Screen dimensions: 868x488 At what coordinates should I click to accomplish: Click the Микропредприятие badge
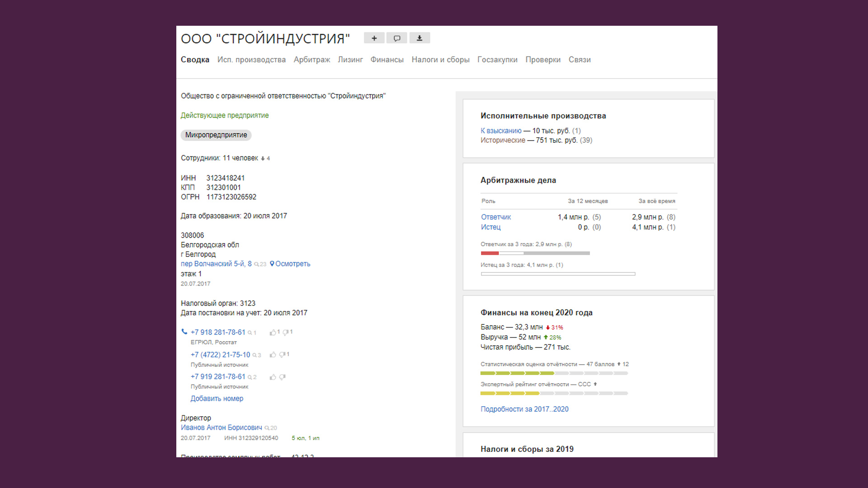pos(216,135)
